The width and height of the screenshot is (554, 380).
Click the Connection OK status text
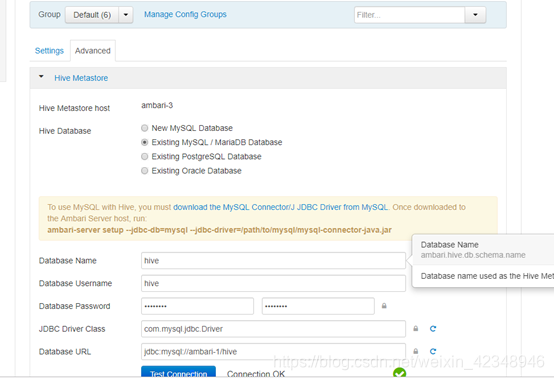point(256,374)
